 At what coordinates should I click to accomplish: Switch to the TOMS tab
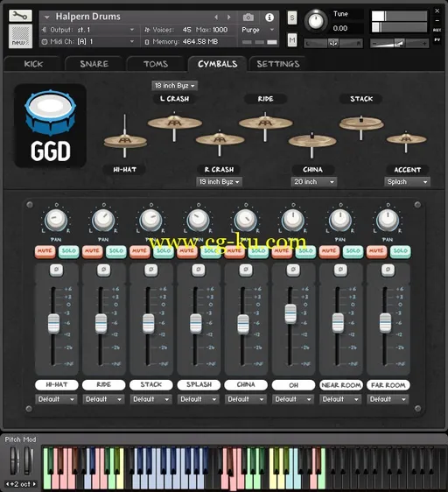(156, 64)
